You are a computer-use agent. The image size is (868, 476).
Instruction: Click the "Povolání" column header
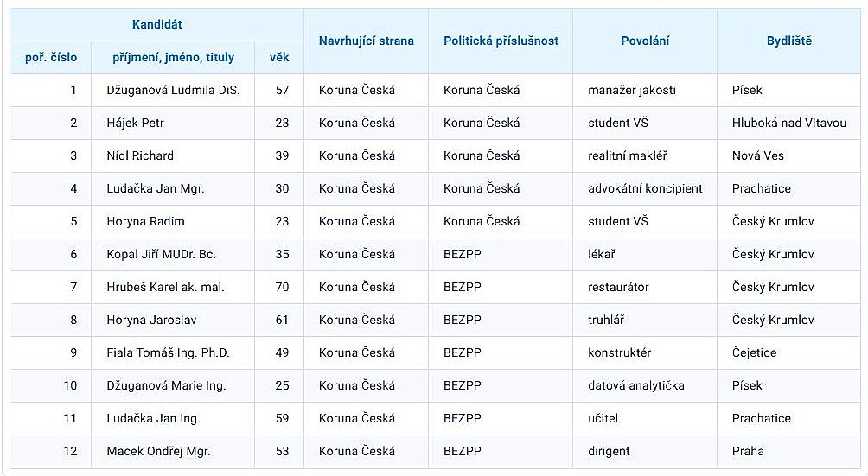(x=645, y=41)
